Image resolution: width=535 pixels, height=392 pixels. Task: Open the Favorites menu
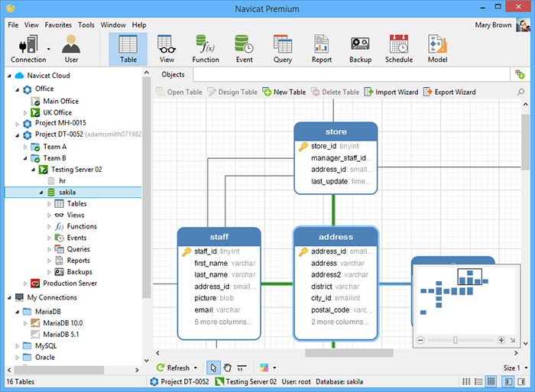click(58, 25)
